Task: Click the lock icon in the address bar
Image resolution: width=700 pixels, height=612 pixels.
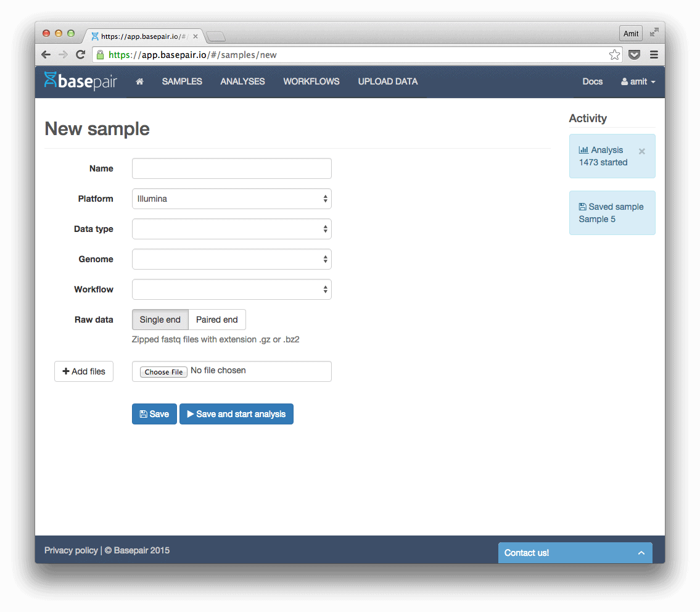Action: coord(99,54)
